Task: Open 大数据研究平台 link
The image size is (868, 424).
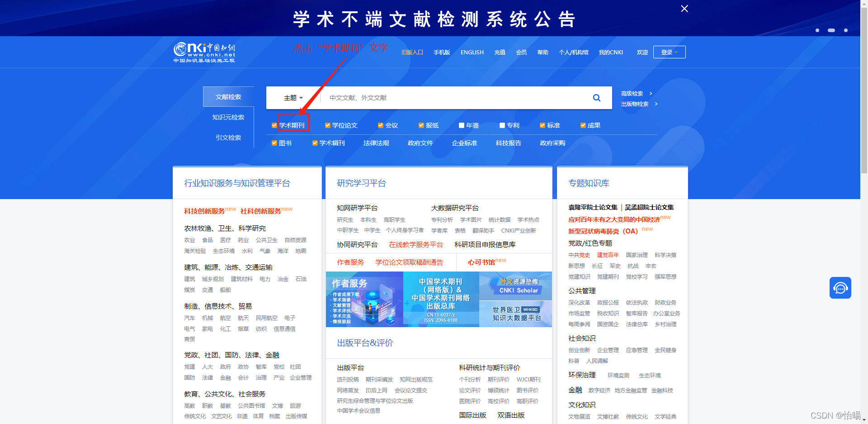Action: pyautogui.click(x=455, y=208)
